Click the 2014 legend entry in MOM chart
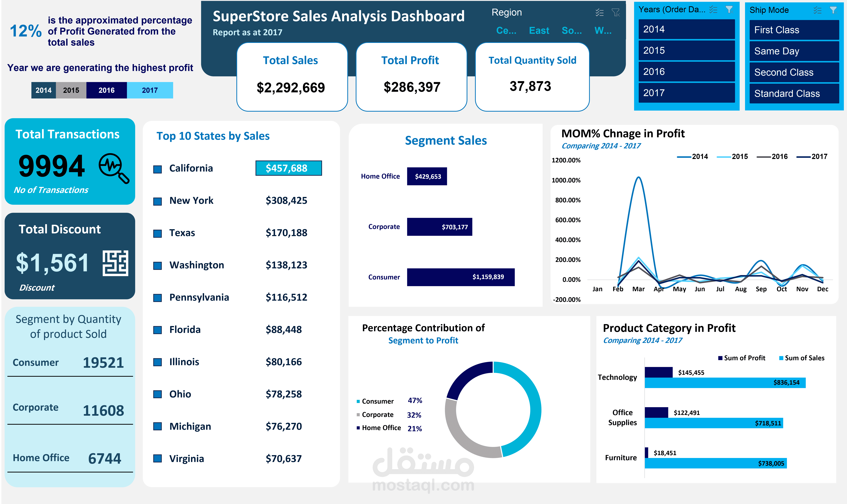This screenshot has width=847, height=504. tap(692, 157)
